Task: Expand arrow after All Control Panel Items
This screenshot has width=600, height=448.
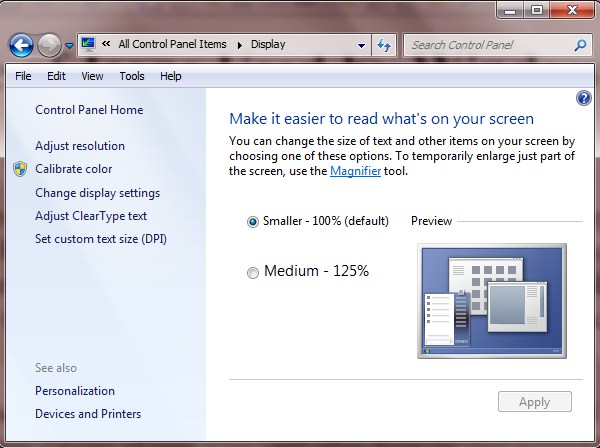Action: click(240, 46)
